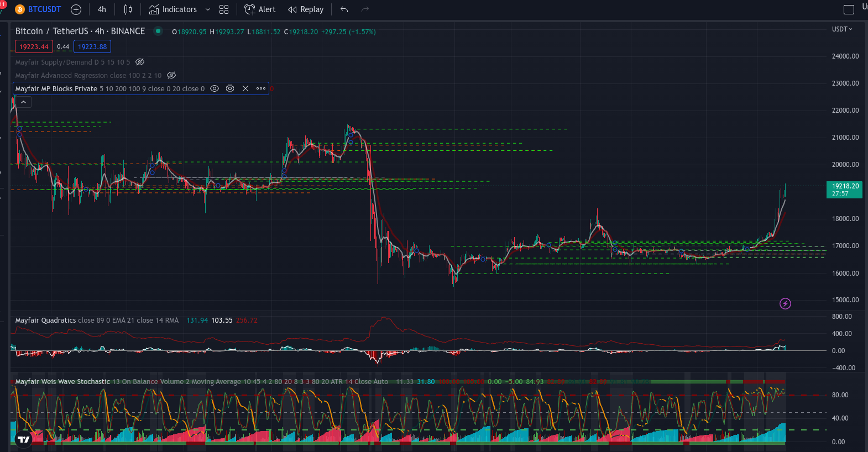The width and height of the screenshot is (868, 452).
Task: Click the 24000.00 price scale label
Action: (845, 56)
